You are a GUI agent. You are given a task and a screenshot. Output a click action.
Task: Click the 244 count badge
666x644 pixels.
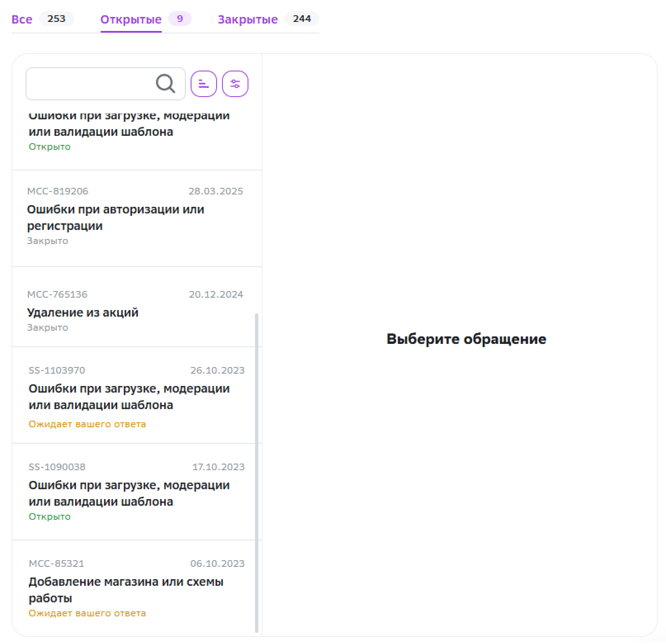[302, 19]
